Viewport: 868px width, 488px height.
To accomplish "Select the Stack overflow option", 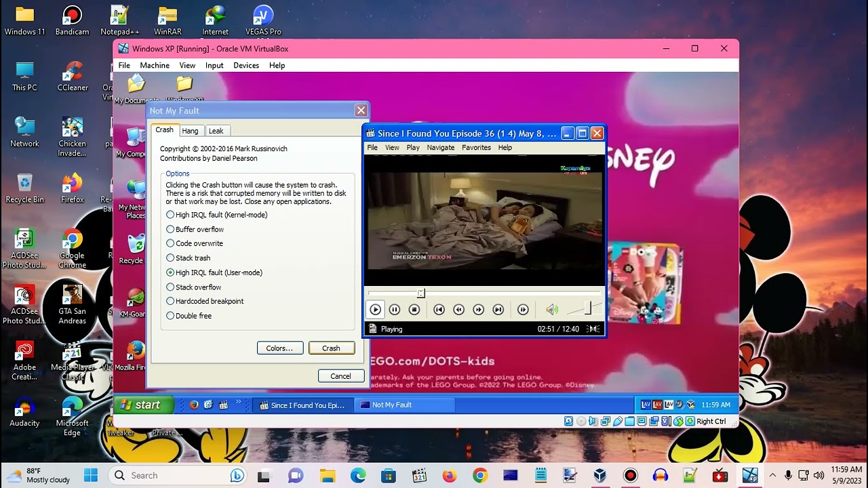I will click(x=194, y=287).
